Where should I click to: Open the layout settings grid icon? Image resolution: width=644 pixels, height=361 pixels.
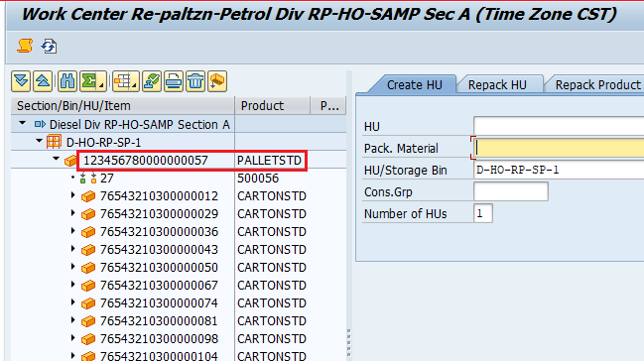pyautogui.click(x=123, y=81)
